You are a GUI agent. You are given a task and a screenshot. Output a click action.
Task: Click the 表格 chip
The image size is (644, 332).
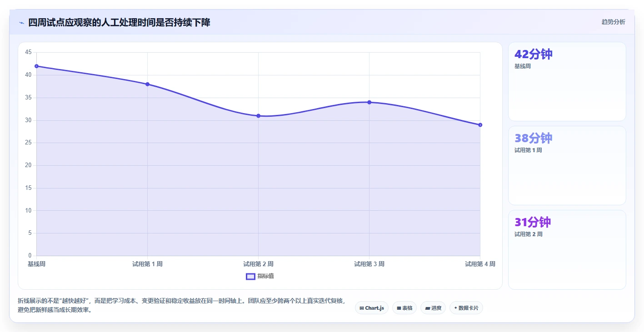pos(404,308)
